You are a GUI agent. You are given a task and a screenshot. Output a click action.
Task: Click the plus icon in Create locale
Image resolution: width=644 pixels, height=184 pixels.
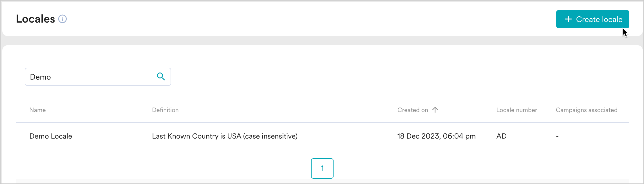click(x=568, y=19)
